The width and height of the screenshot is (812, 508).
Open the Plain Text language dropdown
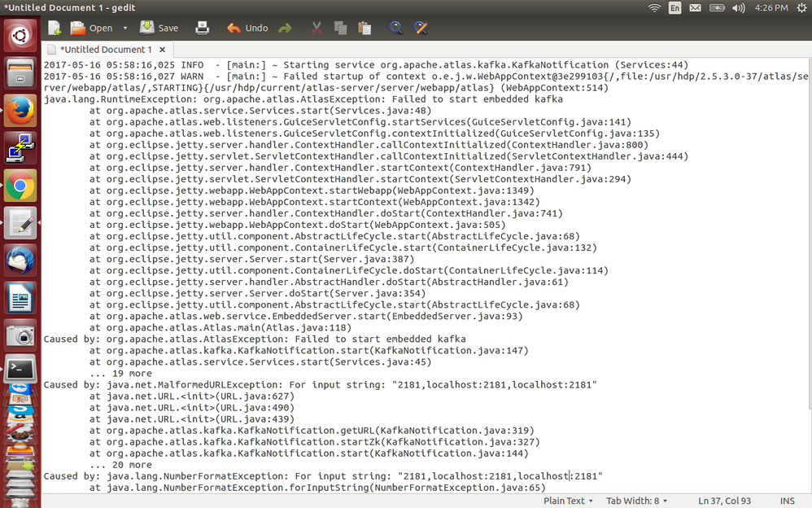(x=568, y=501)
